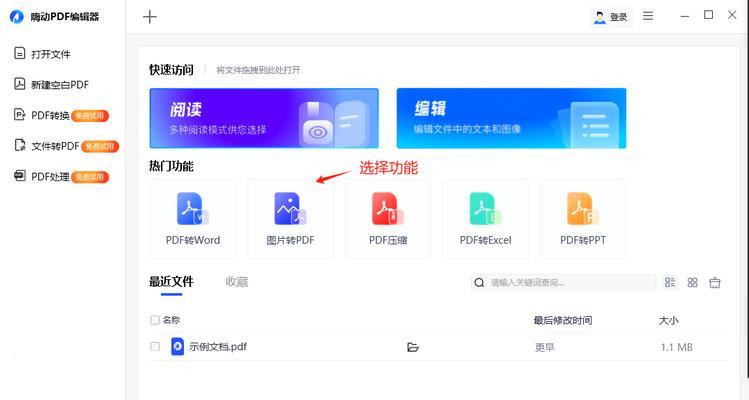Launch the 图片转PDF function icon

[x=290, y=209]
